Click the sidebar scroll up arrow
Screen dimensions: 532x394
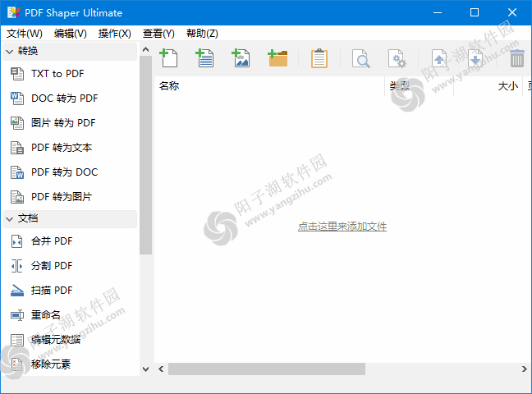[x=146, y=49]
